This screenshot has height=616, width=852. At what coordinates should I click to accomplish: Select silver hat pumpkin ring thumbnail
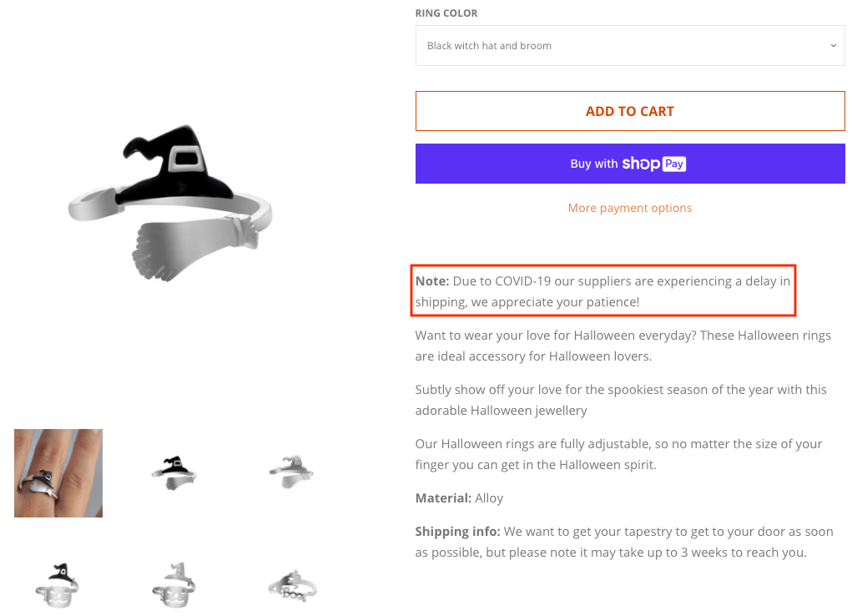tap(174, 586)
